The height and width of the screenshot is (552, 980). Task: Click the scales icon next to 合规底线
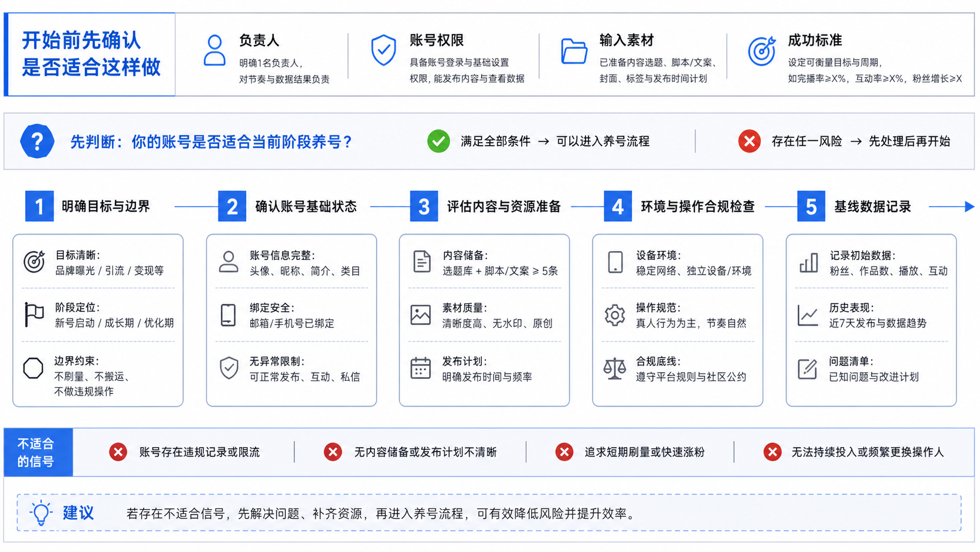[x=615, y=368]
